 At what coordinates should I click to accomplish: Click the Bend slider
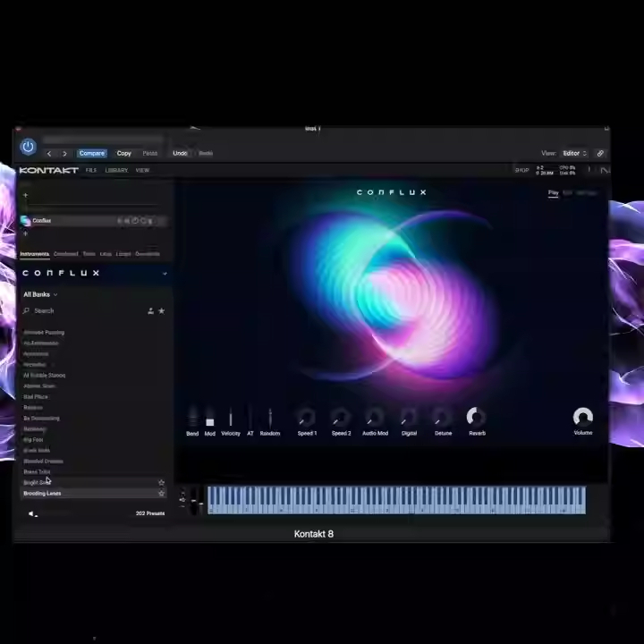(192, 418)
